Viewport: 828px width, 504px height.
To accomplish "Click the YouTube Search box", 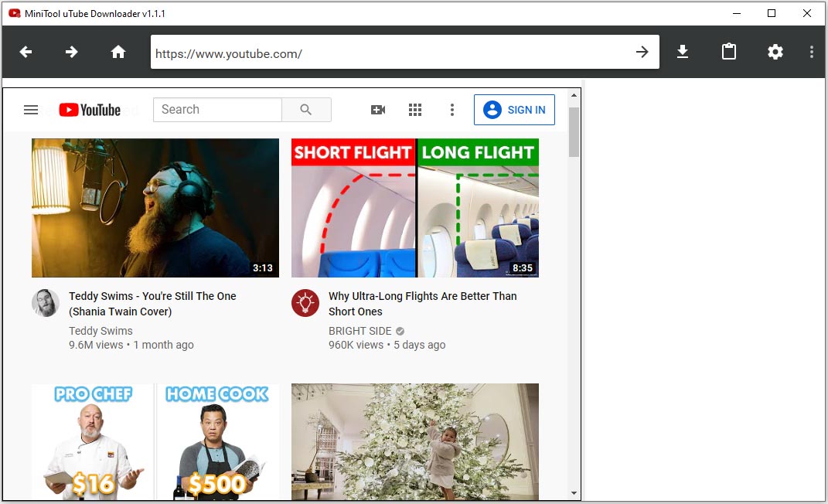I will pos(217,110).
